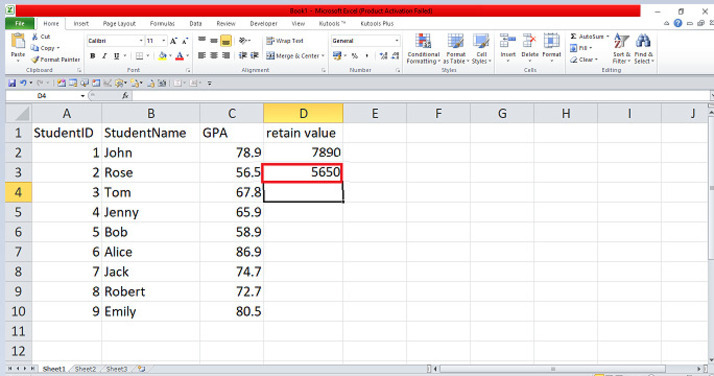714x376 pixels.
Task: Select column D header
Action: point(303,113)
